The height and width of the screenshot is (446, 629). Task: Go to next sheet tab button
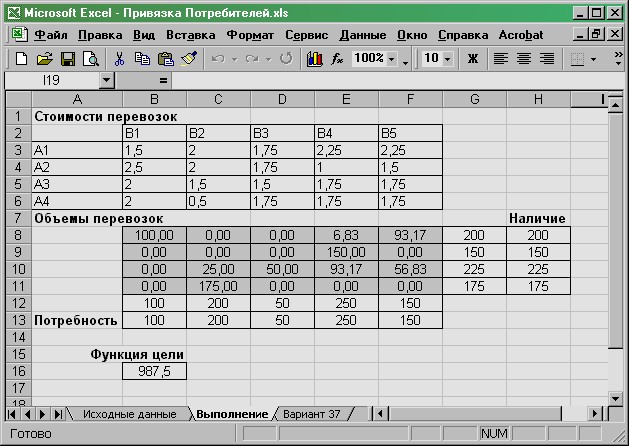point(43,414)
